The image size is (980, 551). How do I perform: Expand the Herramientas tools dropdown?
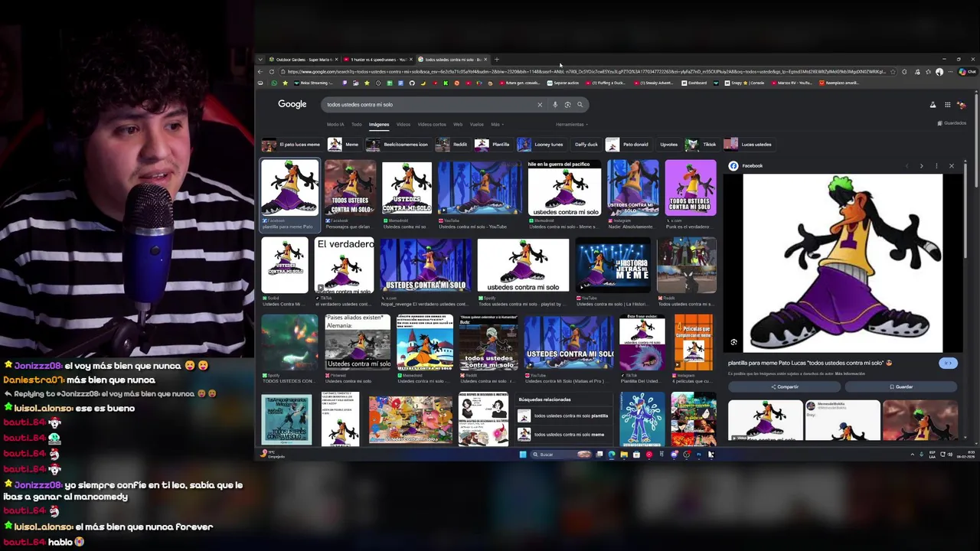pyautogui.click(x=571, y=124)
